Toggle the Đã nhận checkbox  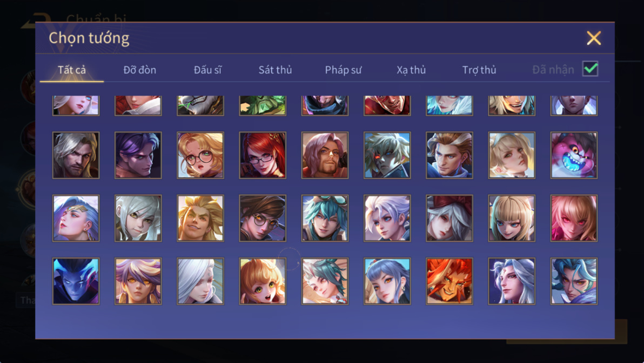(x=590, y=69)
